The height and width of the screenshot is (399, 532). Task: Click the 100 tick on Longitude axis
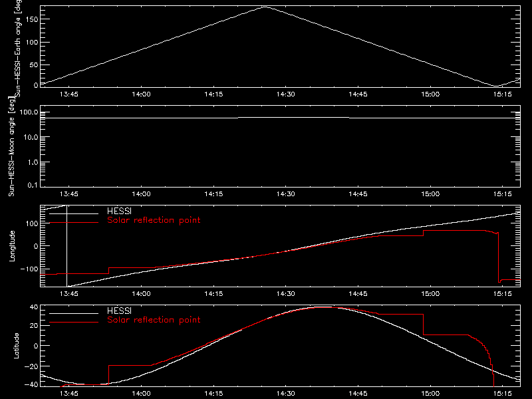pyautogui.click(x=32, y=223)
